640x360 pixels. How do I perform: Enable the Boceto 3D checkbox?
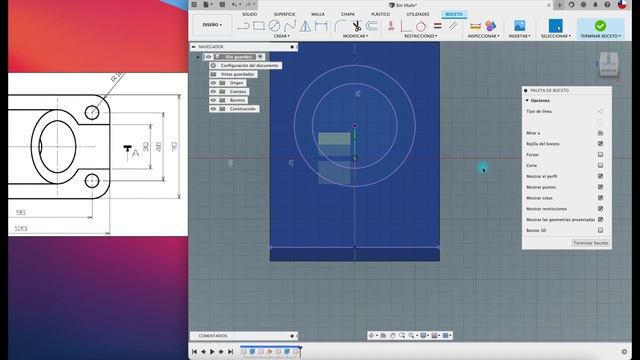(x=600, y=230)
